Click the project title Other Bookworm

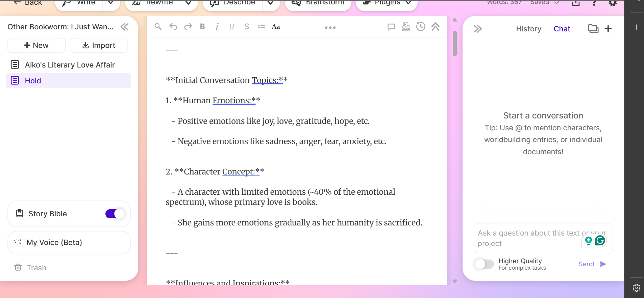[60, 27]
